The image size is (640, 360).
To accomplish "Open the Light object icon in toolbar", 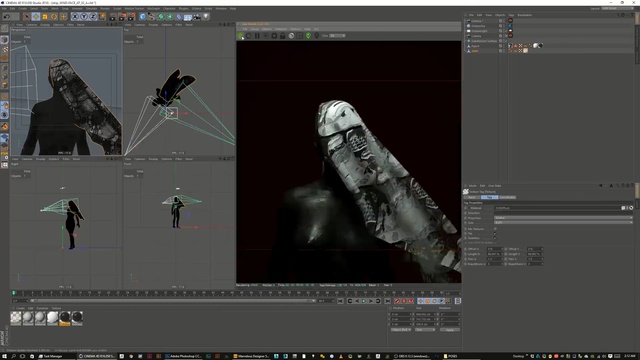I will click(x=206, y=17).
